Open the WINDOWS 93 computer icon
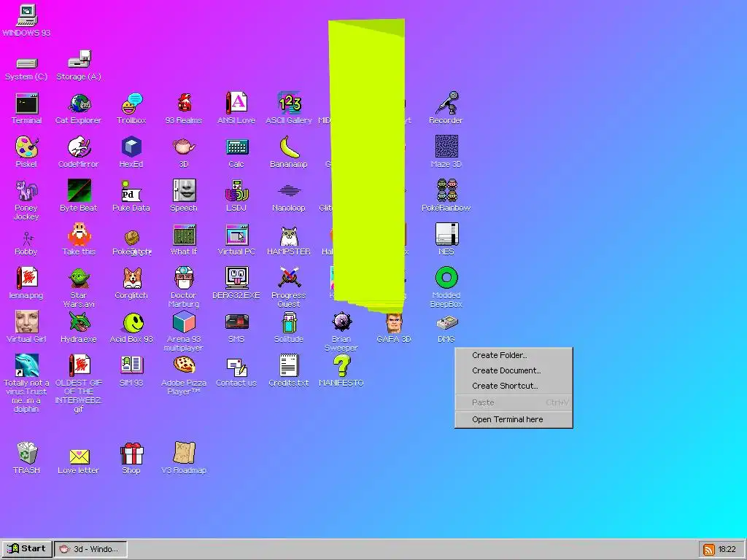 coord(27,16)
